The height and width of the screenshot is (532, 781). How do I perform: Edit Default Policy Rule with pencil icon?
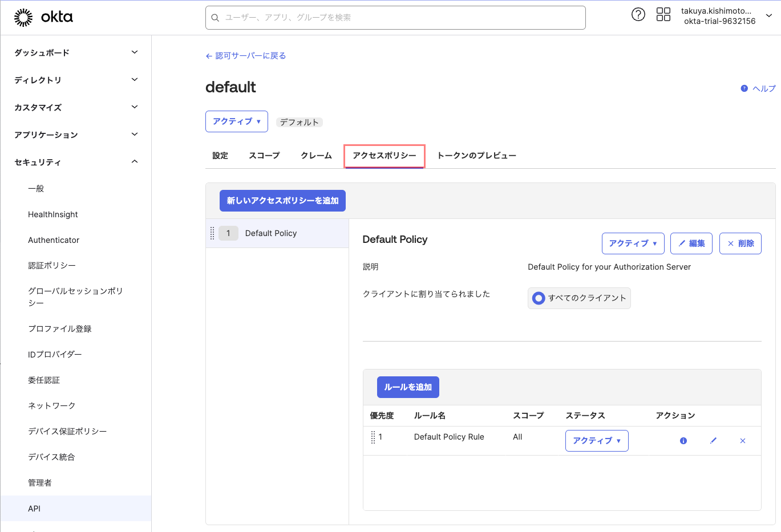coord(713,441)
